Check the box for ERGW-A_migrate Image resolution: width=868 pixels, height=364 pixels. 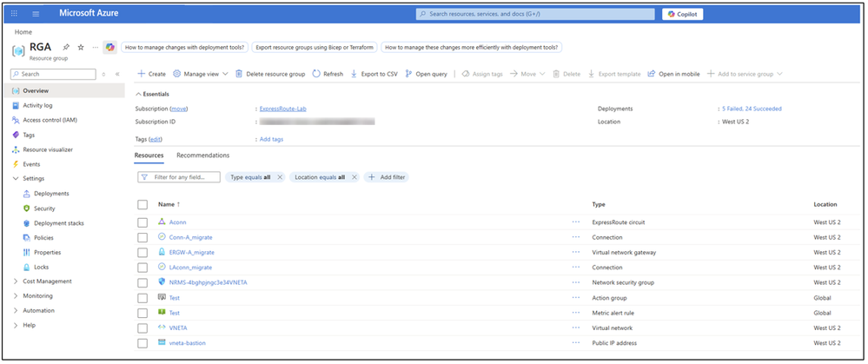pos(142,252)
